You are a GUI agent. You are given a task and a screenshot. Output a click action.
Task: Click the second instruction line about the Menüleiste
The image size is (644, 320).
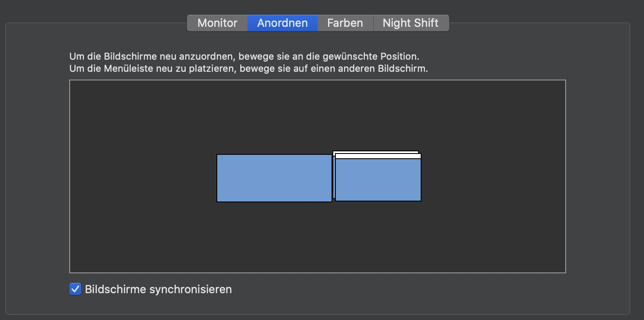(x=248, y=69)
